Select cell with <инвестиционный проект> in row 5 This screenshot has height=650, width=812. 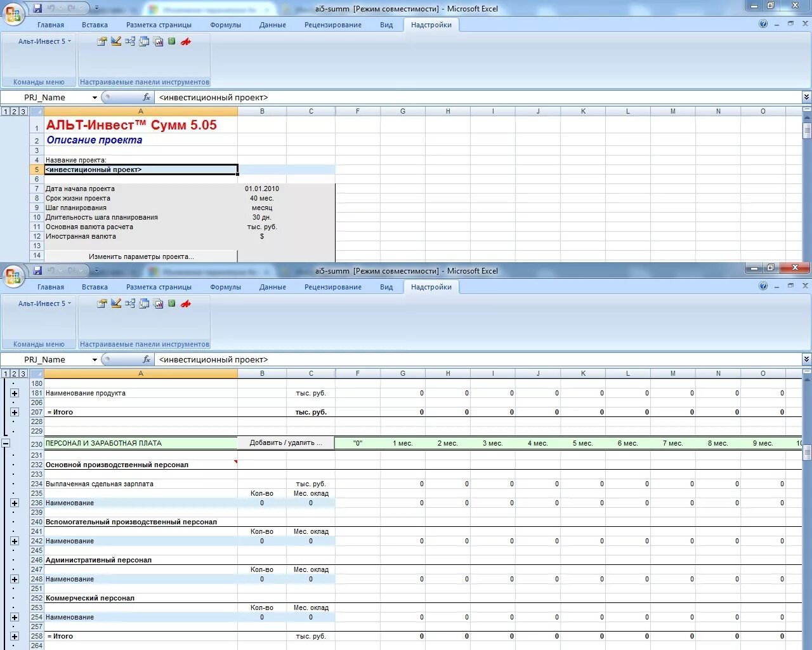141,169
